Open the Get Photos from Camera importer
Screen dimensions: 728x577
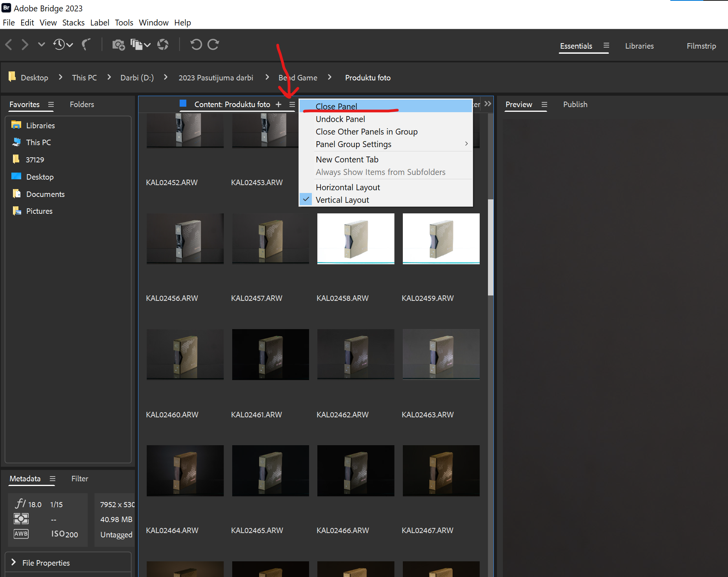pyautogui.click(x=118, y=44)
